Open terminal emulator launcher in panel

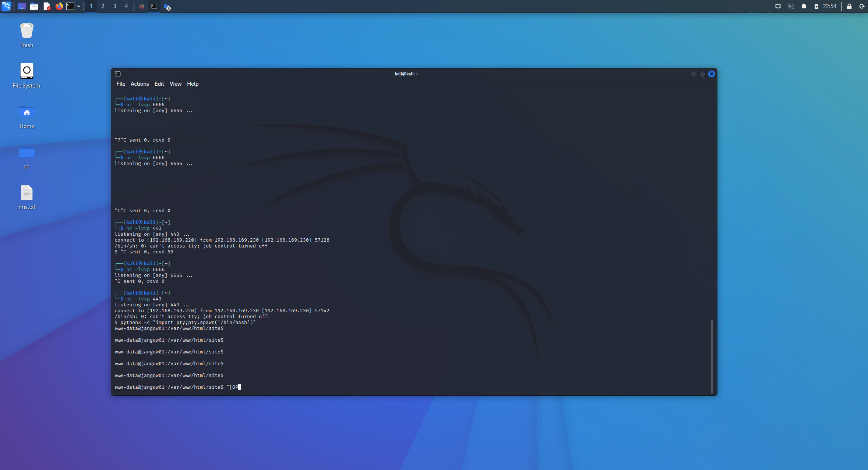point(70,6)
